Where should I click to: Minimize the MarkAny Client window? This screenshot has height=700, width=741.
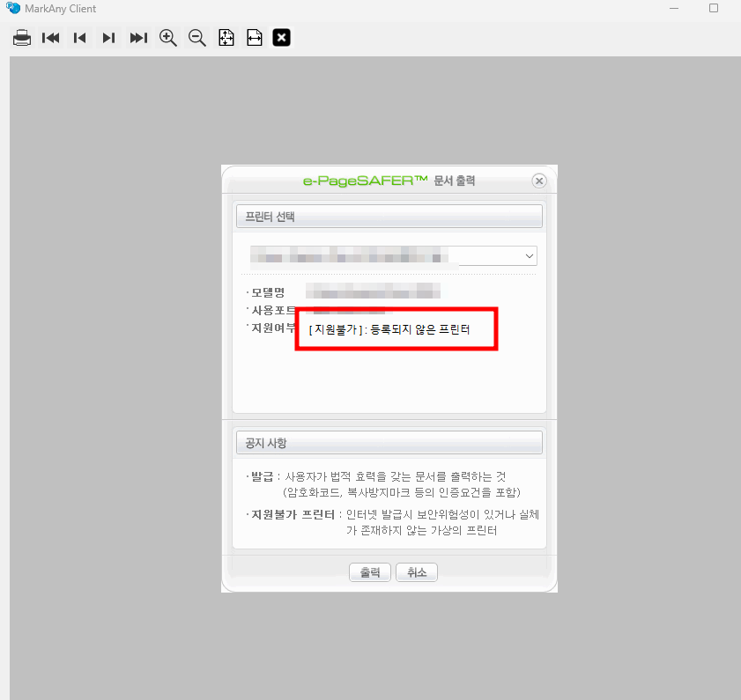[674, 9]
